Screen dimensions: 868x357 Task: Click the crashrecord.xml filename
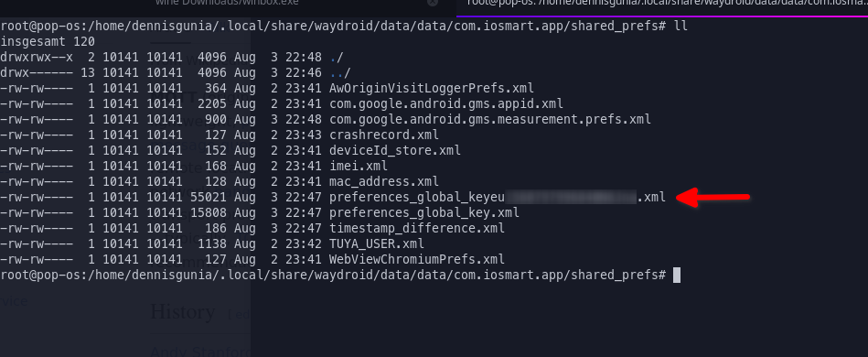tap(384, 135)
